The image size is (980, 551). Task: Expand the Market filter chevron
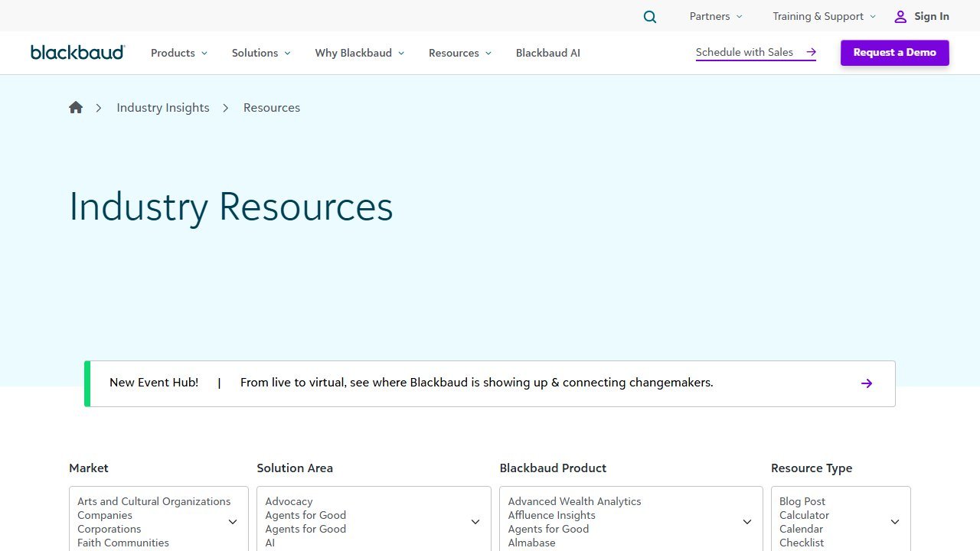233,522
